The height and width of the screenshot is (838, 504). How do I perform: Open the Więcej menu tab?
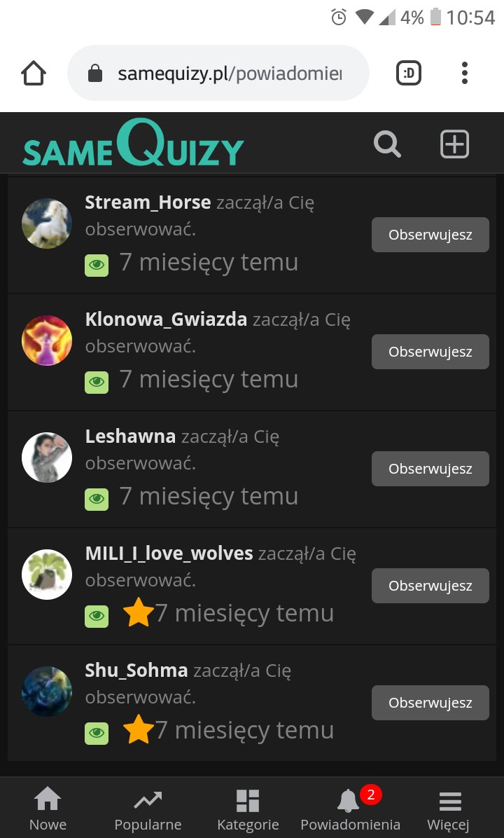449,809
